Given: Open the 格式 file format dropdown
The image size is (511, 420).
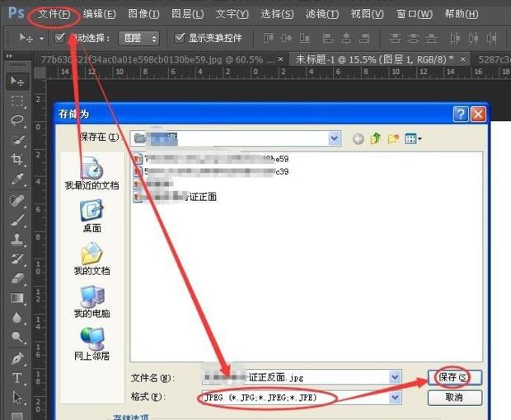Looking at the screenshot, I should [395, 398].
